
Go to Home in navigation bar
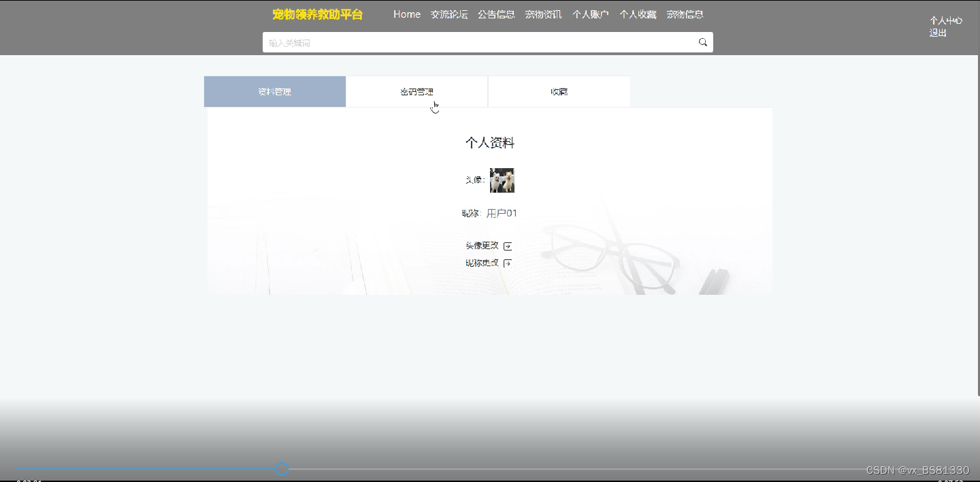[407, 14]
